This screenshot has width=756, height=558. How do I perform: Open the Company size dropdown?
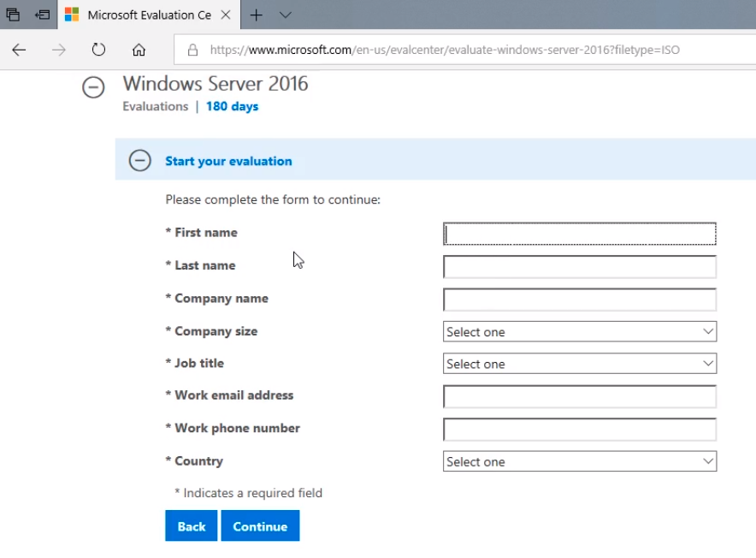pyautogui.click(x=580, y=331)
